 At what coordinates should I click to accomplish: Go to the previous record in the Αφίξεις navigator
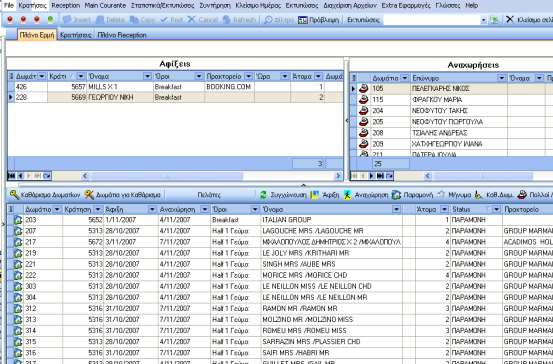(20, 176)
